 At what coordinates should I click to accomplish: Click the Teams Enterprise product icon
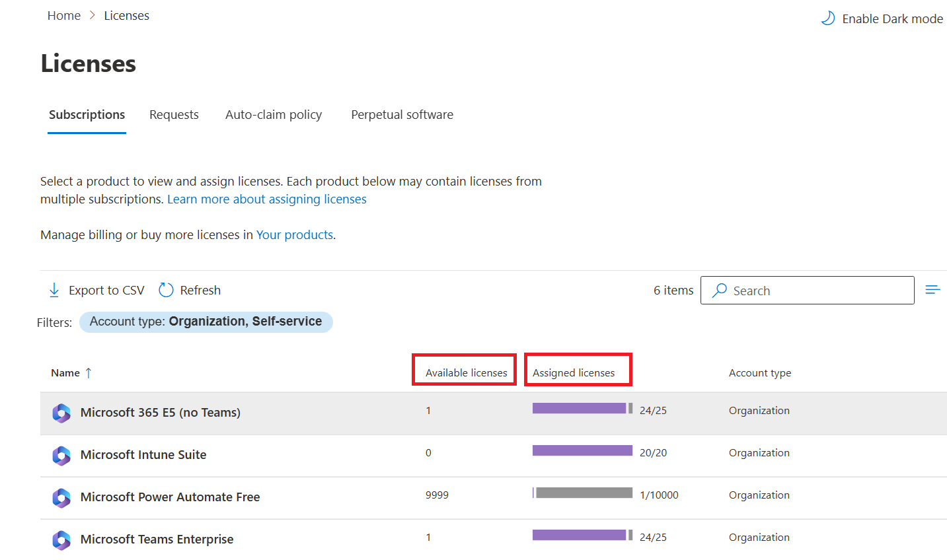coord(61,540)
